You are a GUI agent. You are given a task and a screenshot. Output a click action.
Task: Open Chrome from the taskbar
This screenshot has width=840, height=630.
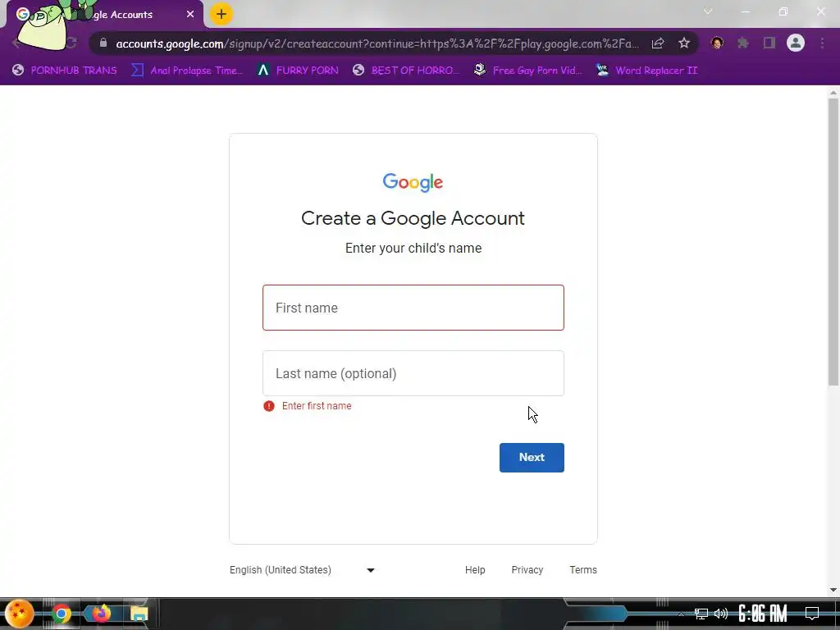62,614
